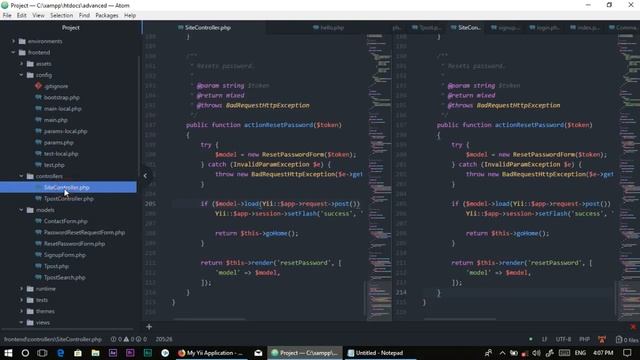Expand the themes folder
The image size is (640, 360).
pyautogui.click(x=22, y=311)
